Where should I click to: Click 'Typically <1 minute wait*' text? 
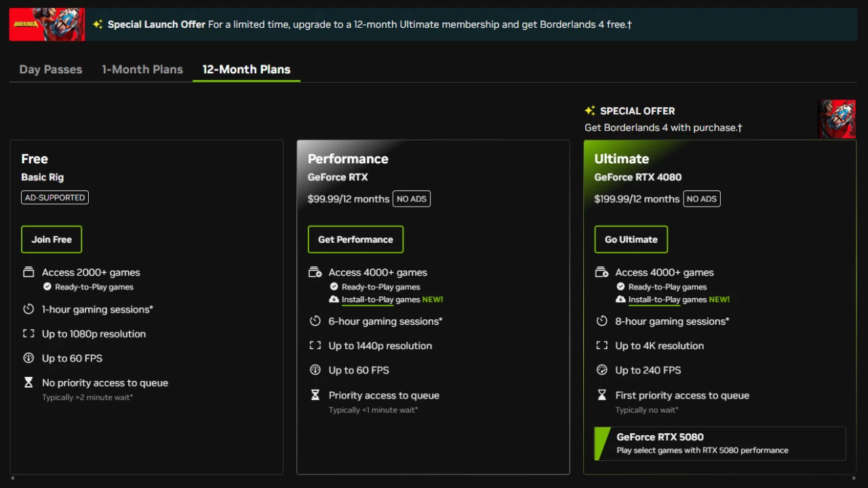[x=373, y=410]
